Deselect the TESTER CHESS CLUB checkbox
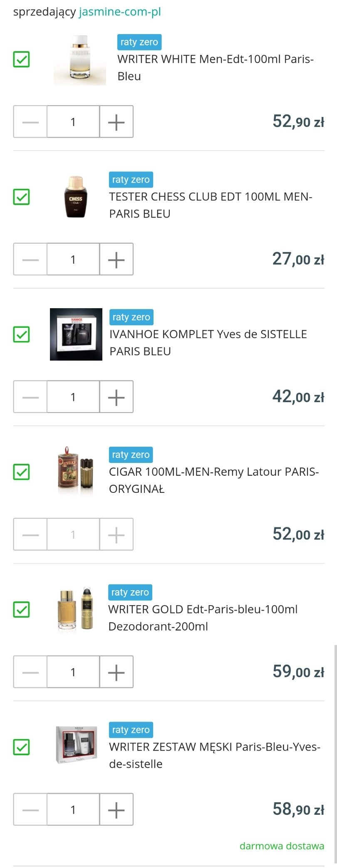337x868 pixels. pos(21,197)
